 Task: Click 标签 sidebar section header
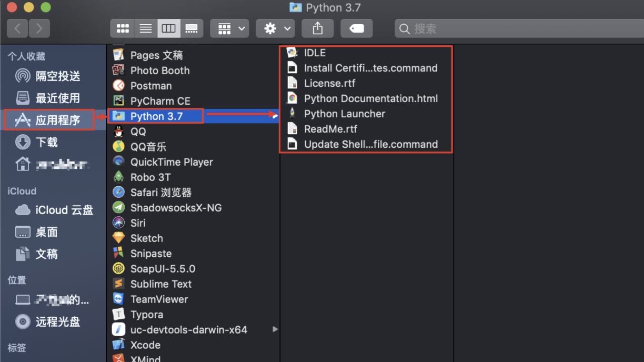[x=17, y=348]
